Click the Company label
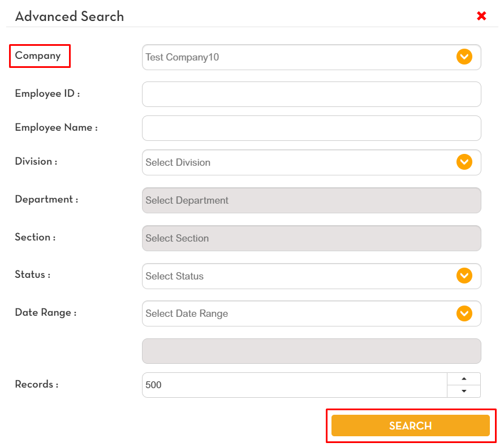The image size is (504, 447). (38, 55)
